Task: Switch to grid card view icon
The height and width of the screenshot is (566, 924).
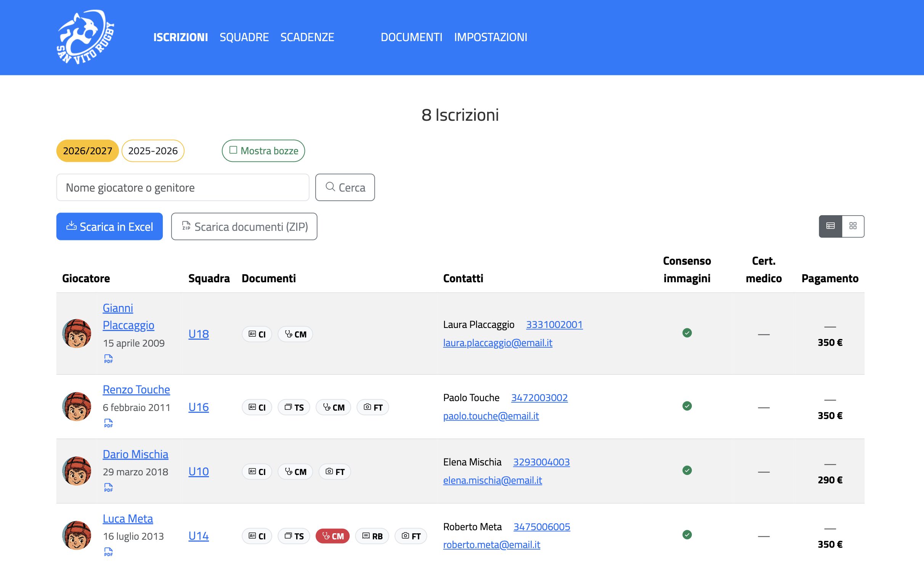Action: (853, 226)
